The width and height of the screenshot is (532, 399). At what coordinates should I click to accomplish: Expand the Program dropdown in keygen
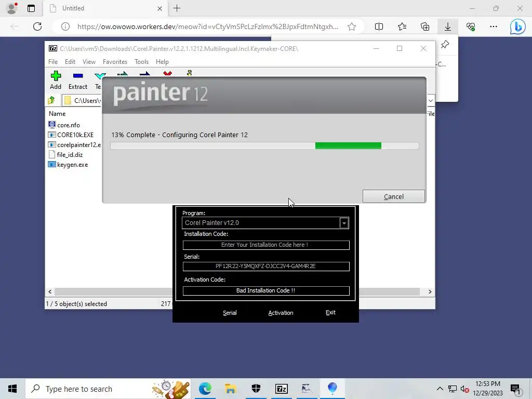click(x=344, y=223)
